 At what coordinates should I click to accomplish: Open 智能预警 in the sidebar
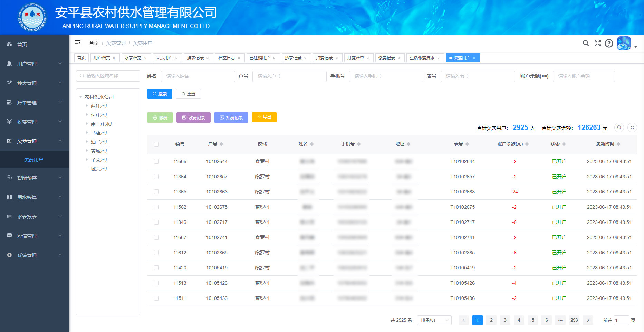35,178
